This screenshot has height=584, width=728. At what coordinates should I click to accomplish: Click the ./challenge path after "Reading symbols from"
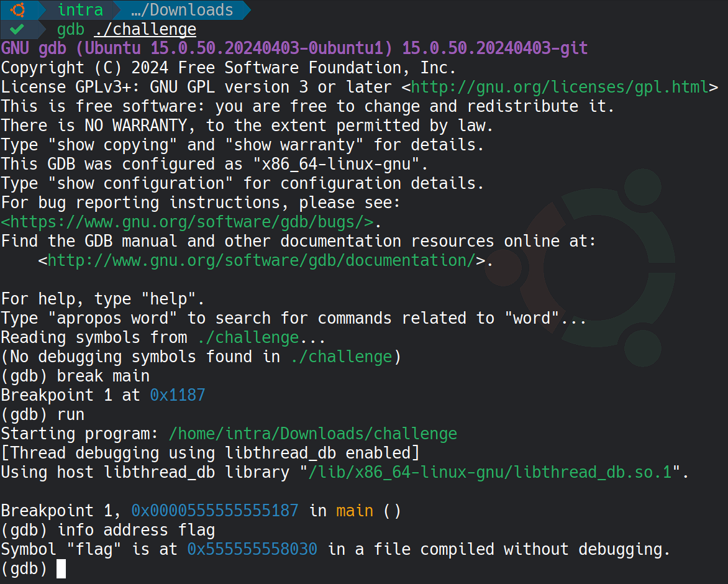[248, 337]
